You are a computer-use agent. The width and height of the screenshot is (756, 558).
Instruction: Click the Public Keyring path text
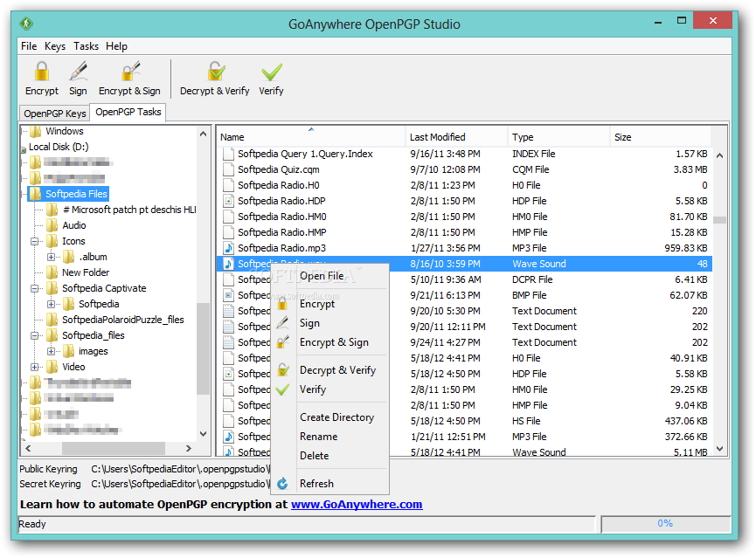pyautogui.click(x=180, y=469)
